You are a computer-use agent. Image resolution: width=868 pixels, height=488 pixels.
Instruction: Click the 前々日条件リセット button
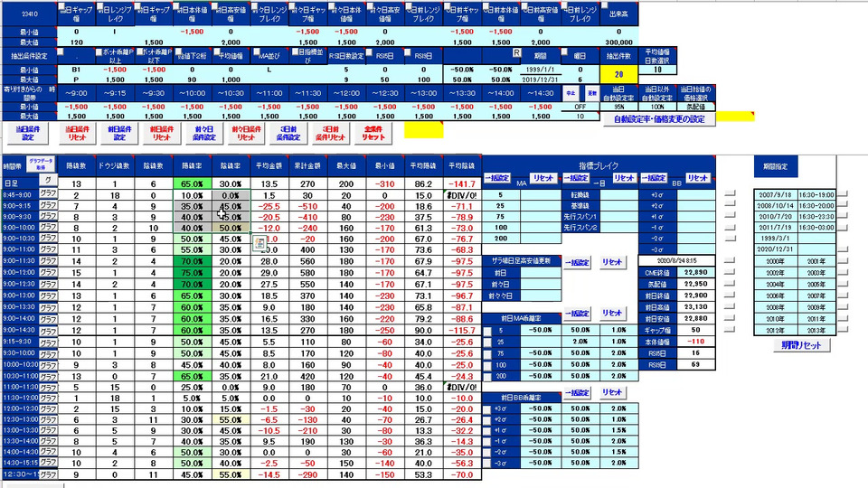[x=246, y=133]
